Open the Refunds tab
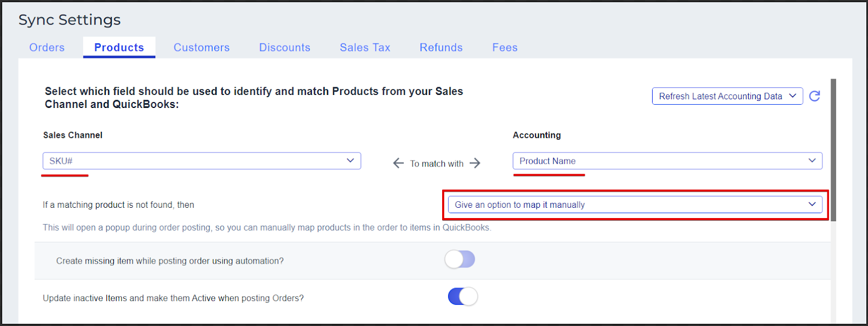Screen dimensions: 868x326 (x=441, y=48)
